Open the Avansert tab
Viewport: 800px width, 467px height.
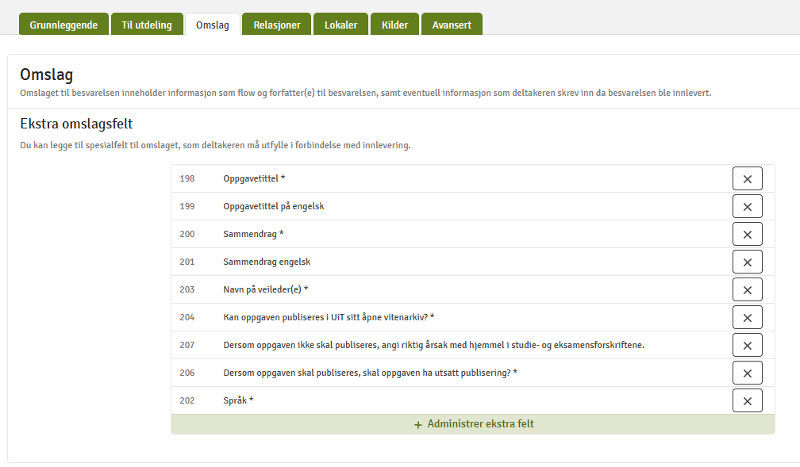pos(451,25)
